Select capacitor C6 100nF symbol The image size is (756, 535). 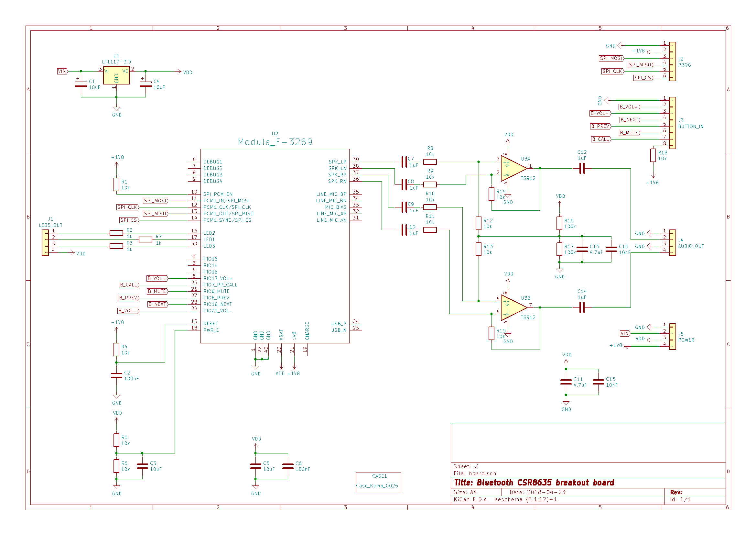(288, 466)
